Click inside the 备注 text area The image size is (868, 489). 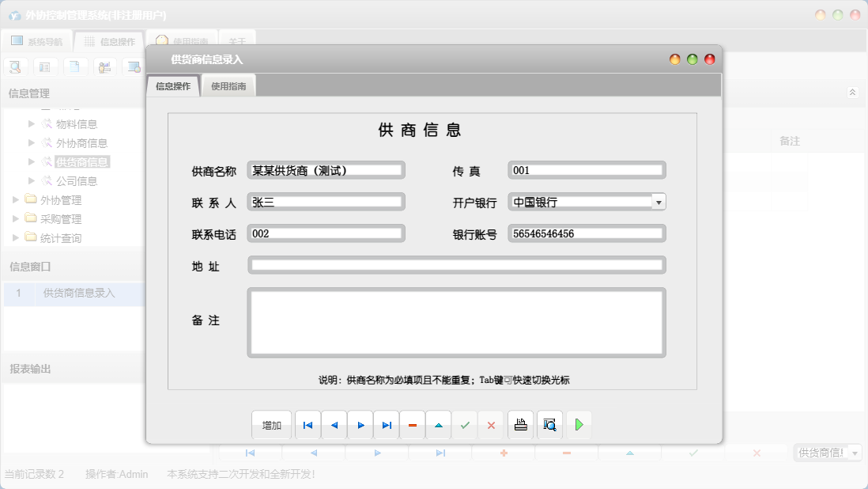456,321
